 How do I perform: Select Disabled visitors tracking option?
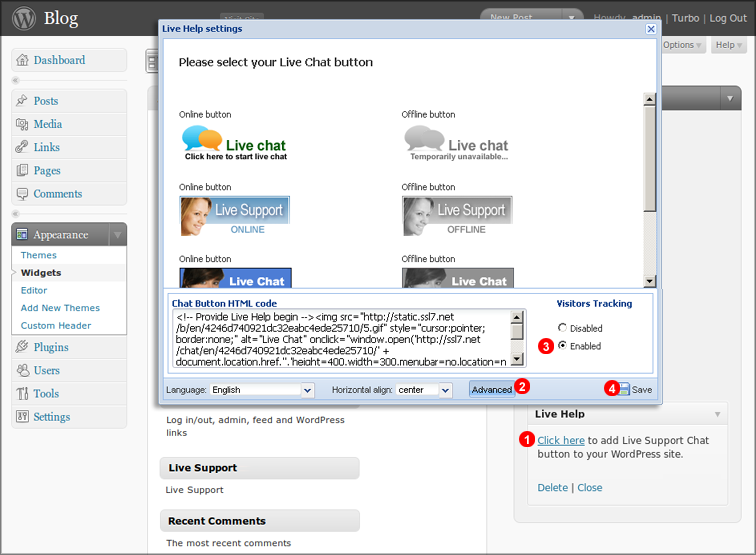(562, 328)
